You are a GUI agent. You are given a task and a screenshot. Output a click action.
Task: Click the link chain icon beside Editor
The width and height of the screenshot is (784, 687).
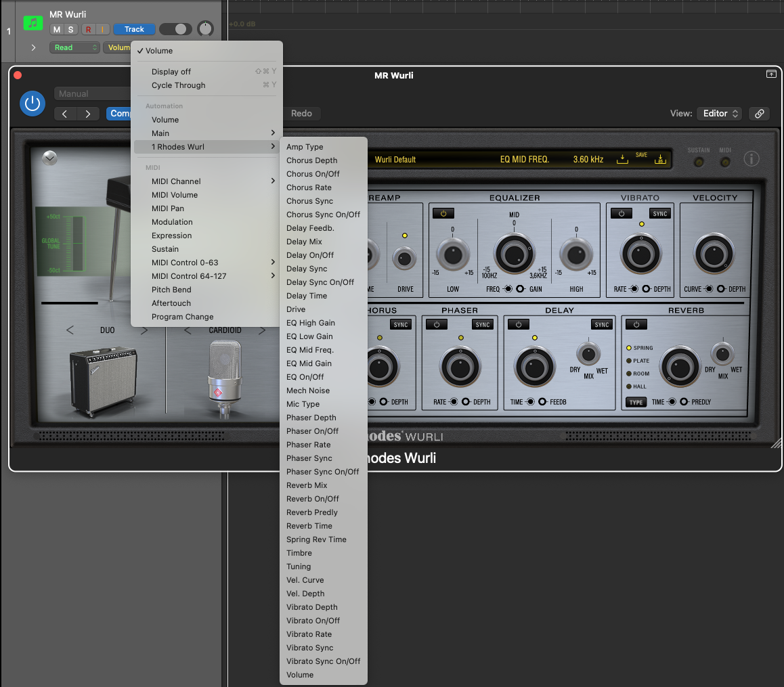pos(759,114)
